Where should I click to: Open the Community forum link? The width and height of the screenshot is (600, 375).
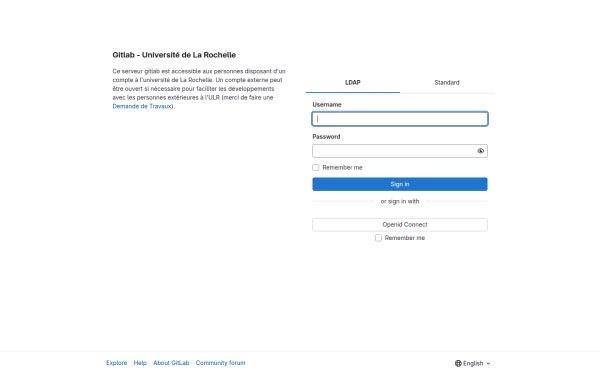pos(220,363)
